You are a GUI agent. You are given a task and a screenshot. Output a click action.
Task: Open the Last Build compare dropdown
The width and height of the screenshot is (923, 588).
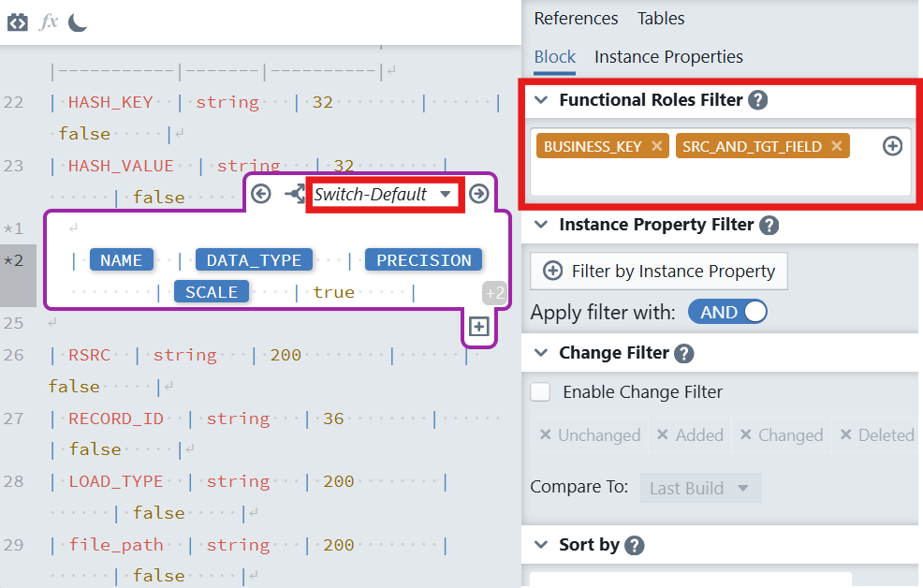(700, 488)
